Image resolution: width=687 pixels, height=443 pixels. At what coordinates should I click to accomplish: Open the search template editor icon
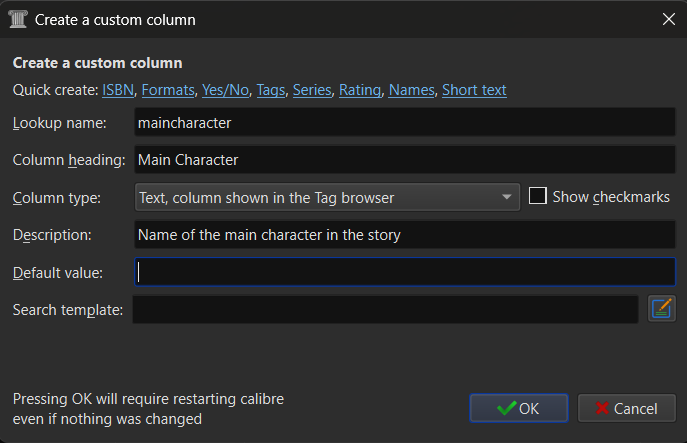pos(662,309)
